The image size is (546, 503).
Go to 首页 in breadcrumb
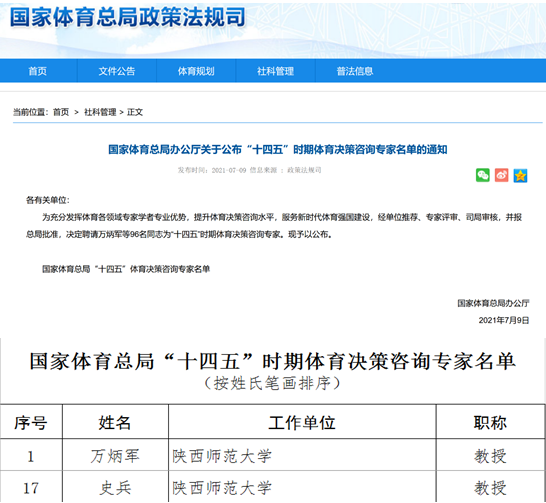coord(61,112)
